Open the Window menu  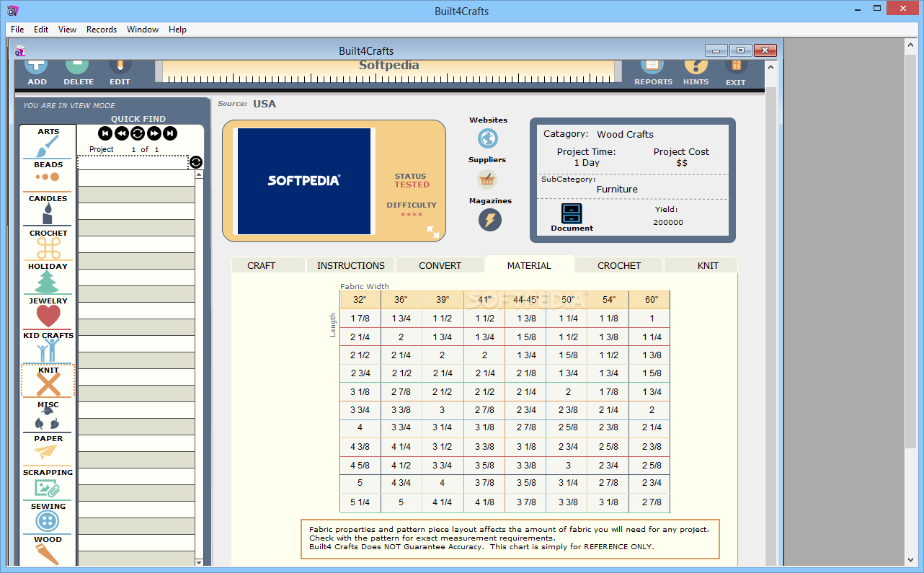(x=143, y=30)
